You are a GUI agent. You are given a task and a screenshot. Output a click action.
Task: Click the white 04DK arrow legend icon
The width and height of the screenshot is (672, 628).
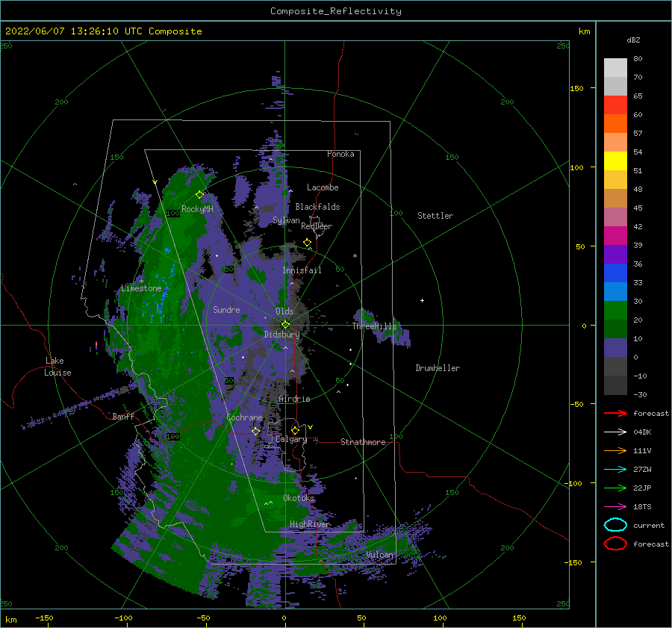615,432
